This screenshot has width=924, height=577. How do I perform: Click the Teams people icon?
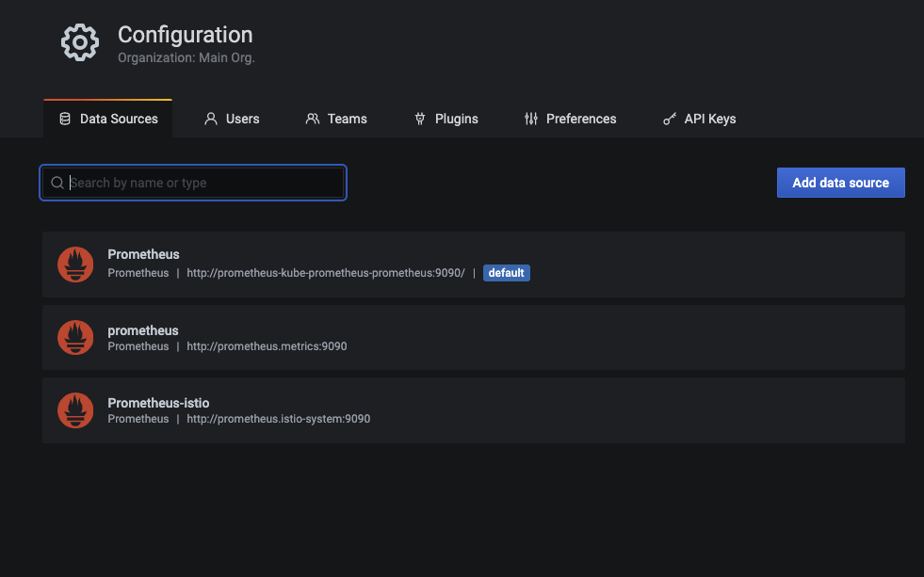pos(313,119)
